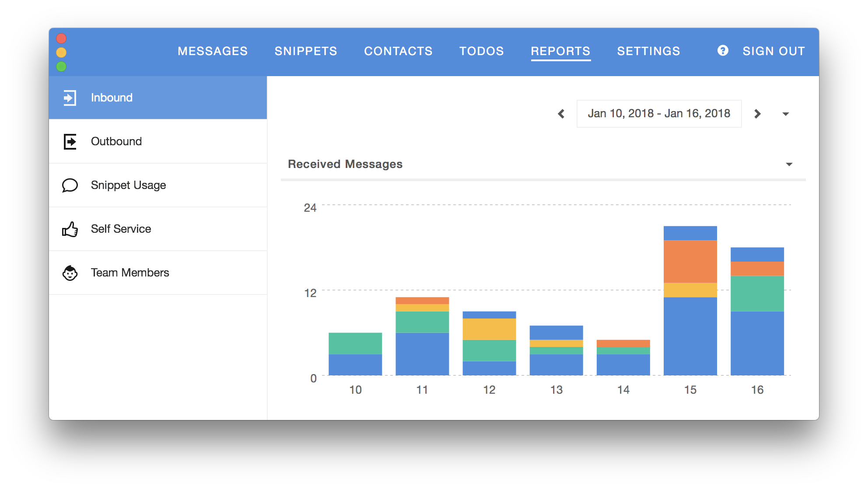Open the Todos tab
Viewport: 868px width, 490px height.
pyautogui.click(x=481, y=51)
